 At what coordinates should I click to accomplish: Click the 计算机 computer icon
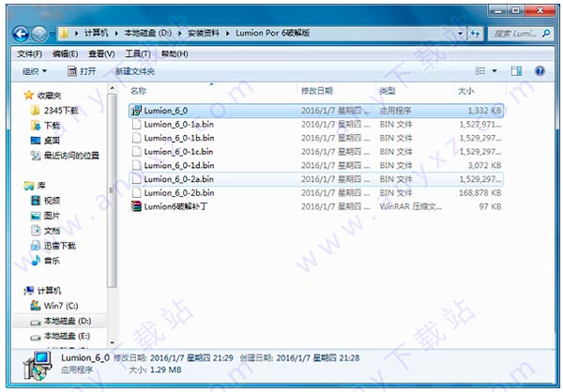pyautogui.click(x=29, y=291)
